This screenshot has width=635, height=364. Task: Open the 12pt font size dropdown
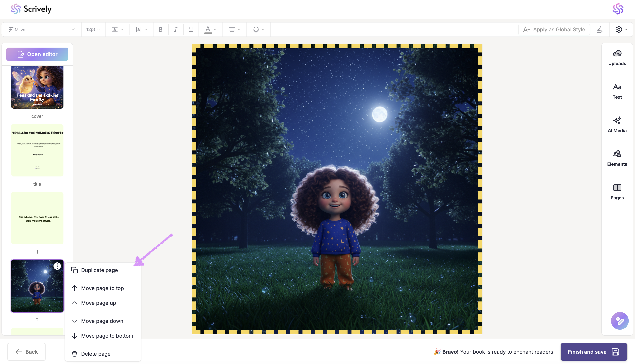(x=93, y=30)
